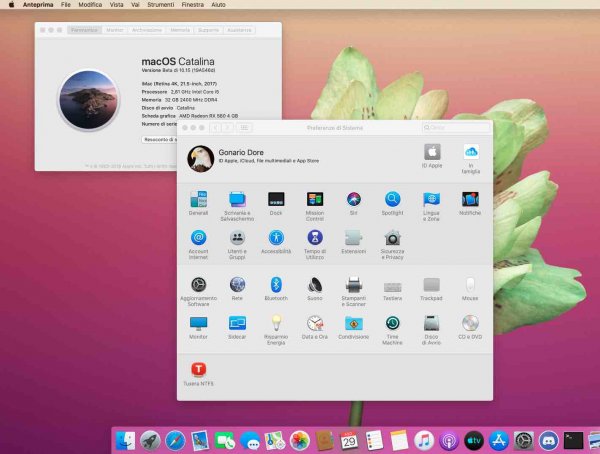600x454 pixels.
Task: Show all preferences with the grid button
Action: [x=244, y=127]
